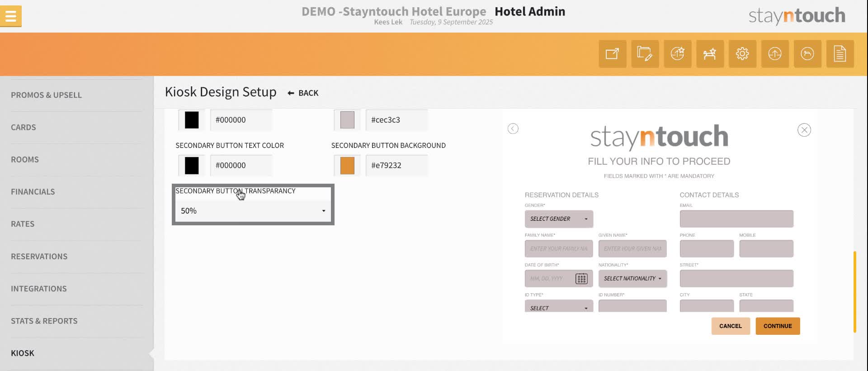This screenshot has width=868, height=371.
Task: Click the folders with pencil toolbar icon
Action: (x=645, y=54)
